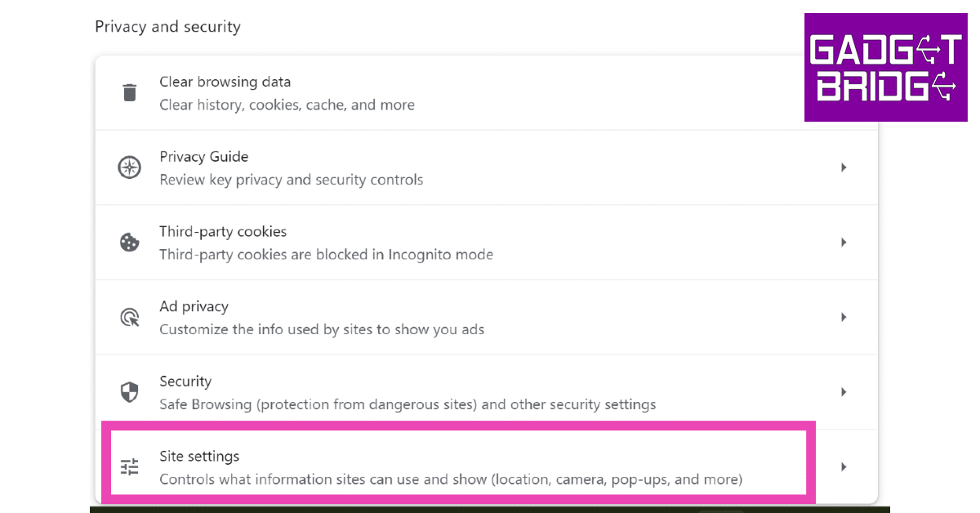Open the Clear browsing data entry
The width and height of the screenshot is (980, 513).
click(225, 82)
